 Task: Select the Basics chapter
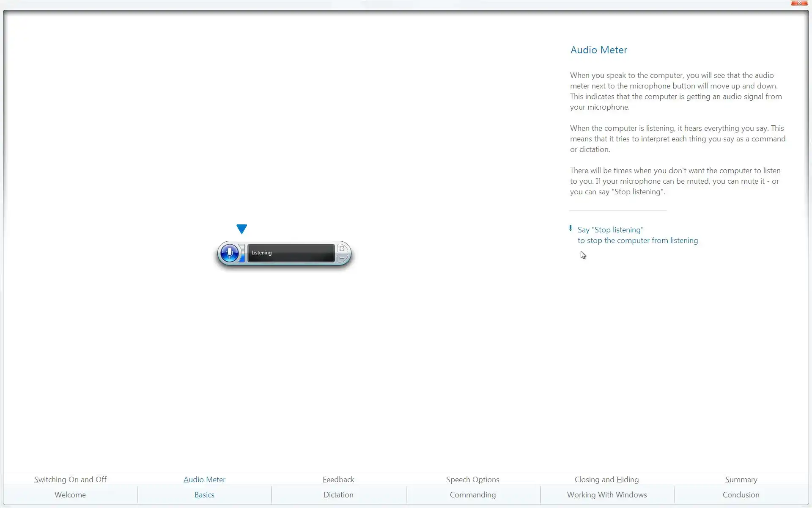tap(204, 495)
